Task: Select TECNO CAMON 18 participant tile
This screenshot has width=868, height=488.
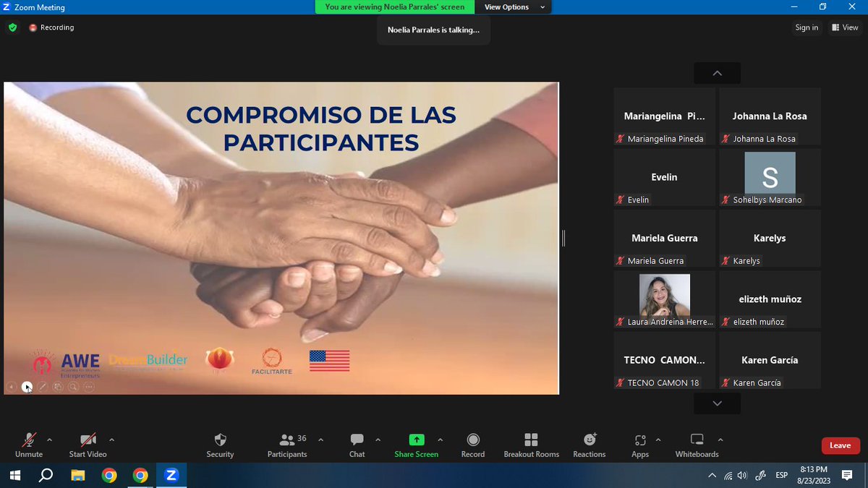Action: 664,360
